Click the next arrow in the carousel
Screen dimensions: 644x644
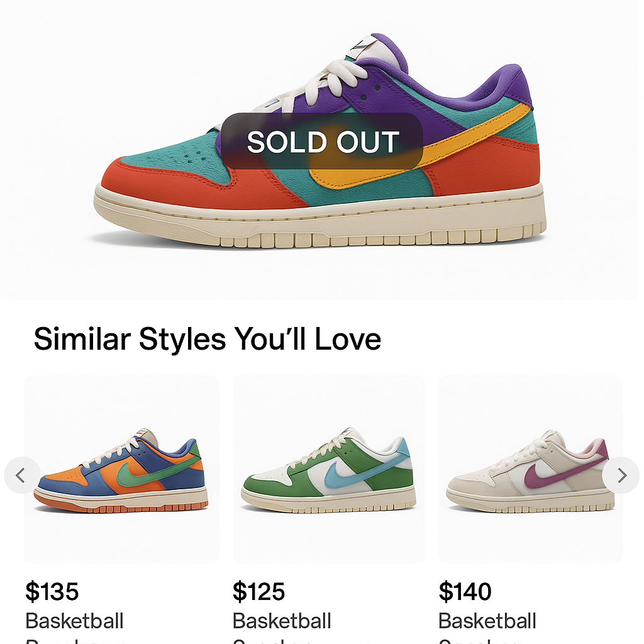(621, 475)
